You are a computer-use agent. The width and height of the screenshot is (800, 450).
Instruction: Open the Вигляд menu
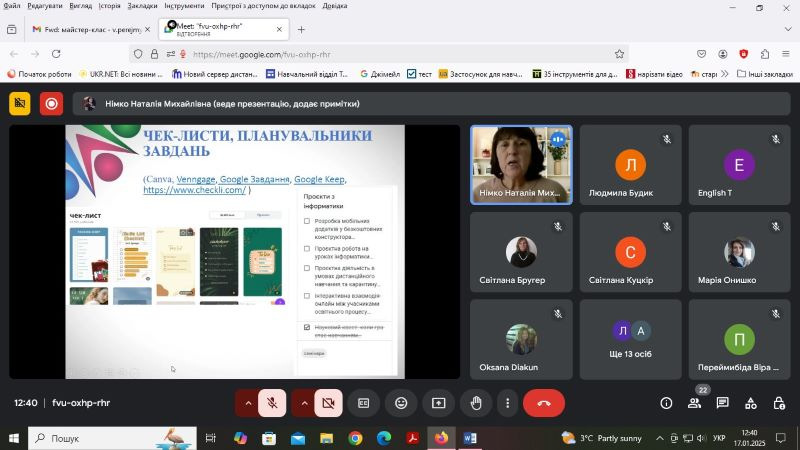[81, 6]
